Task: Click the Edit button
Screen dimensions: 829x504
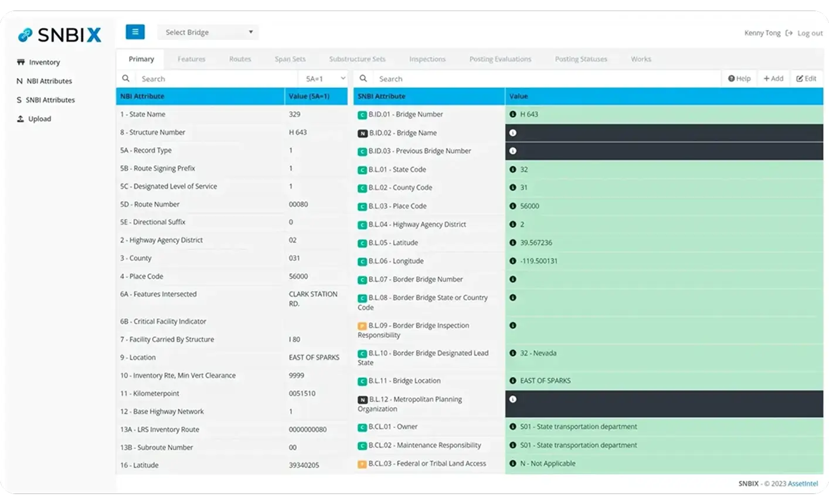Action: (807, 79)
